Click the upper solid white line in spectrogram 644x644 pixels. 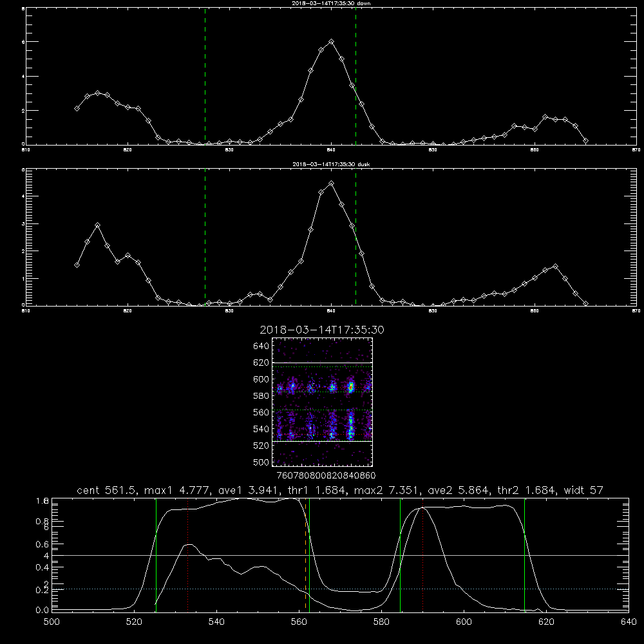point(323,363)
